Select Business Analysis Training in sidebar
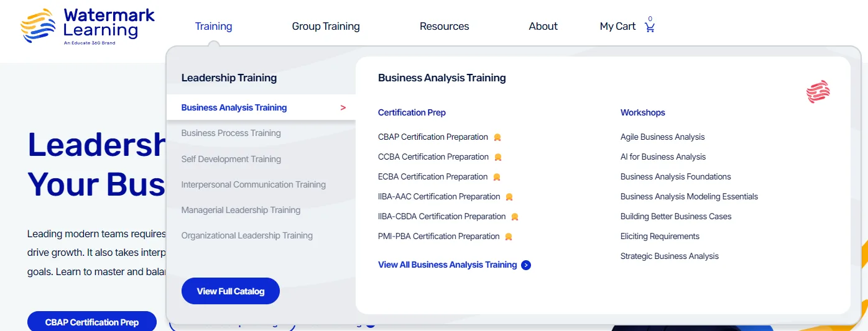Image resolution: width=868 pixels, height=331 pixels. (261, 107)
